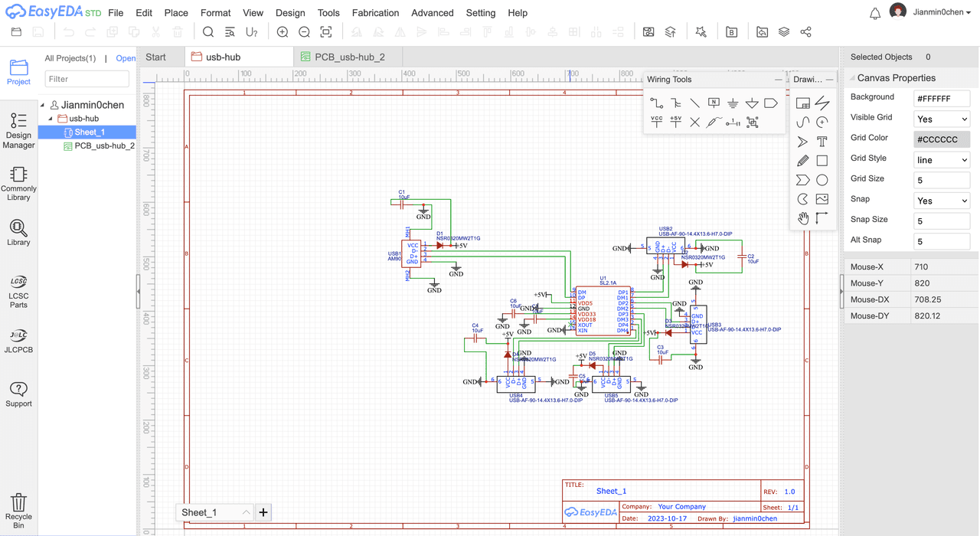The width and height of the screenshot is (980, 536).
Task: Add a new sheet with plus button
Action: 263,512
